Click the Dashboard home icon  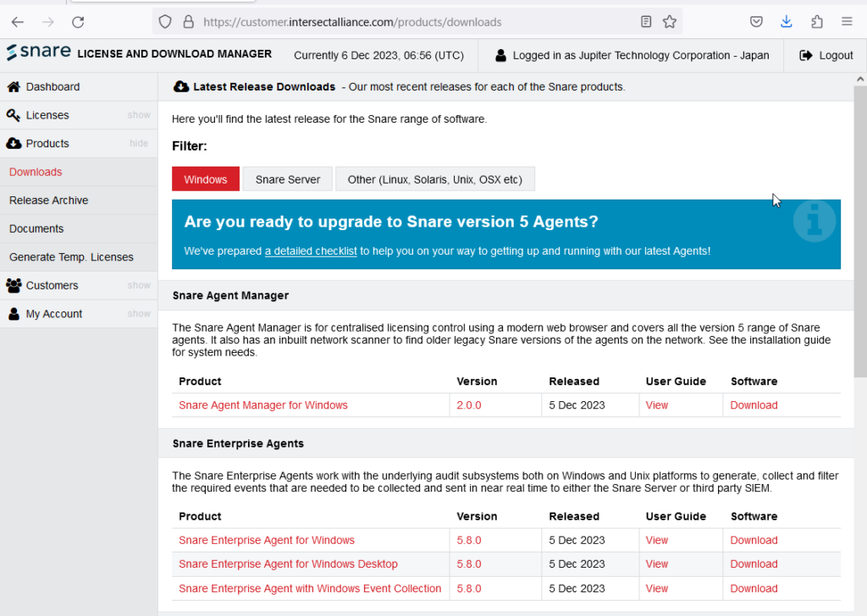point(14,87)
